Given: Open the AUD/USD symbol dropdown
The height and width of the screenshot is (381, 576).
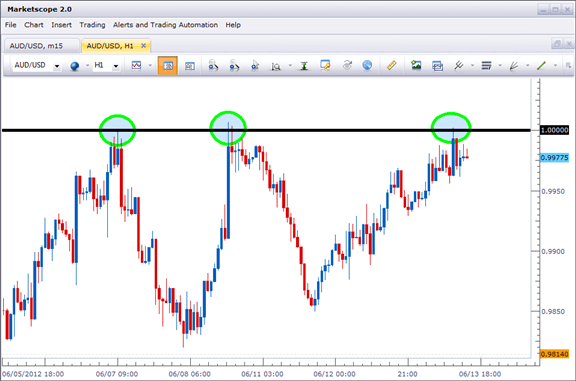Looking at the screenshot, I should coord(57,66).
